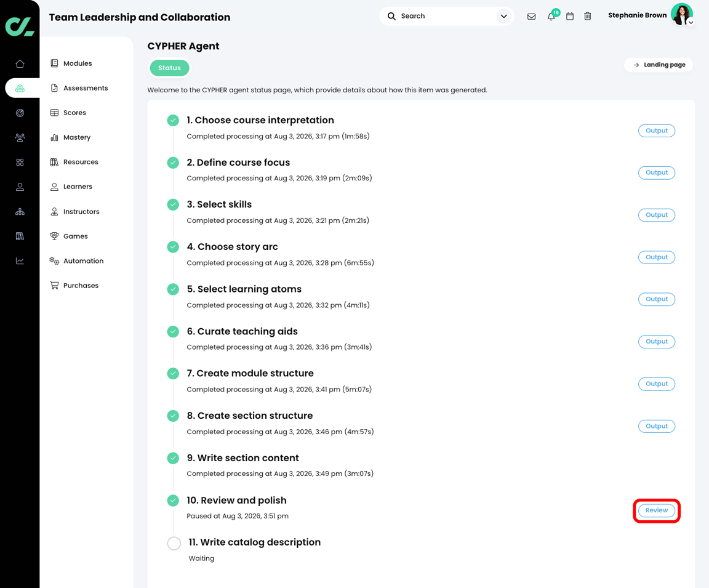Click Stephanie Brown's avatar picture

tap(681, 15)
